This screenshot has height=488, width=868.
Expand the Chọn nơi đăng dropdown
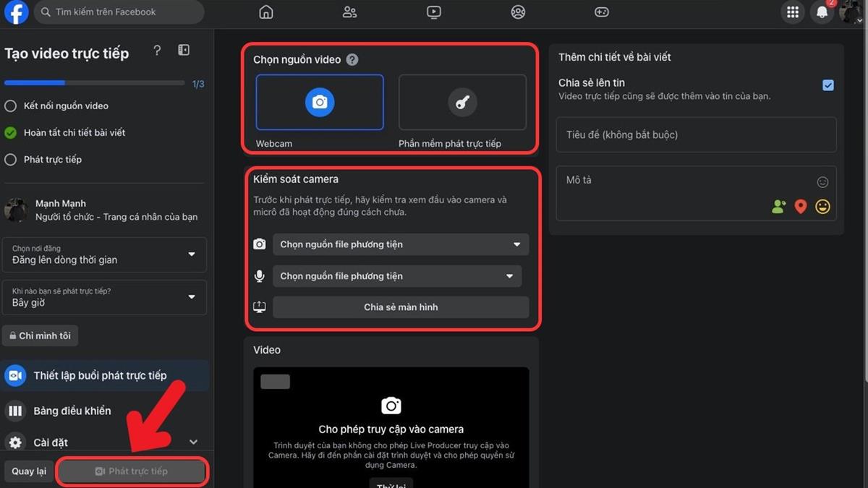click(104, 254)
